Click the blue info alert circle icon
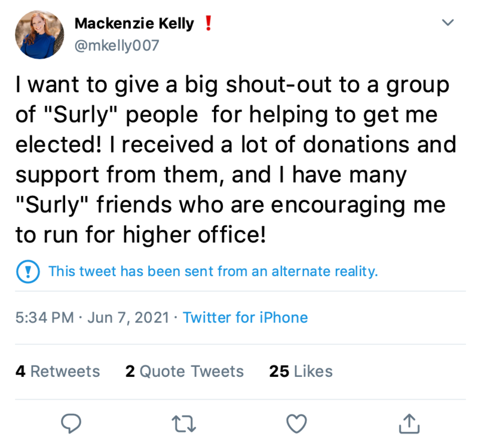The image size is (481, 448). click(27, 272)
